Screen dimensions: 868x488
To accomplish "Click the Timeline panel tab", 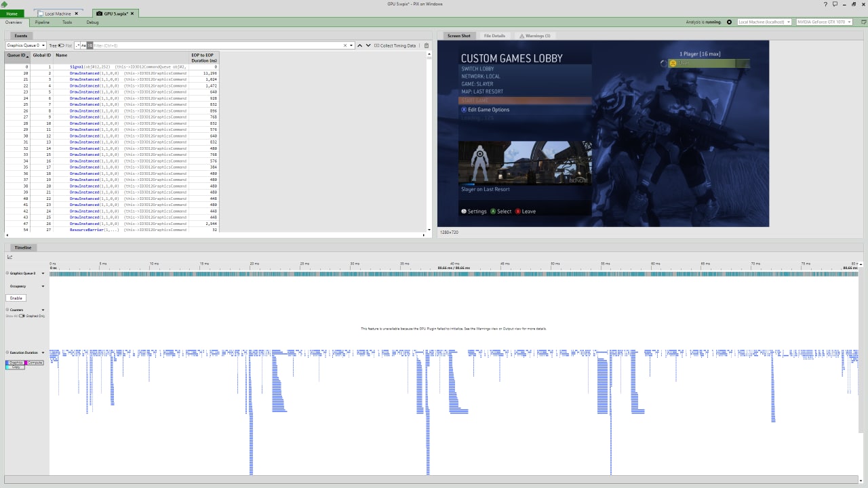I will click(23, 247).
